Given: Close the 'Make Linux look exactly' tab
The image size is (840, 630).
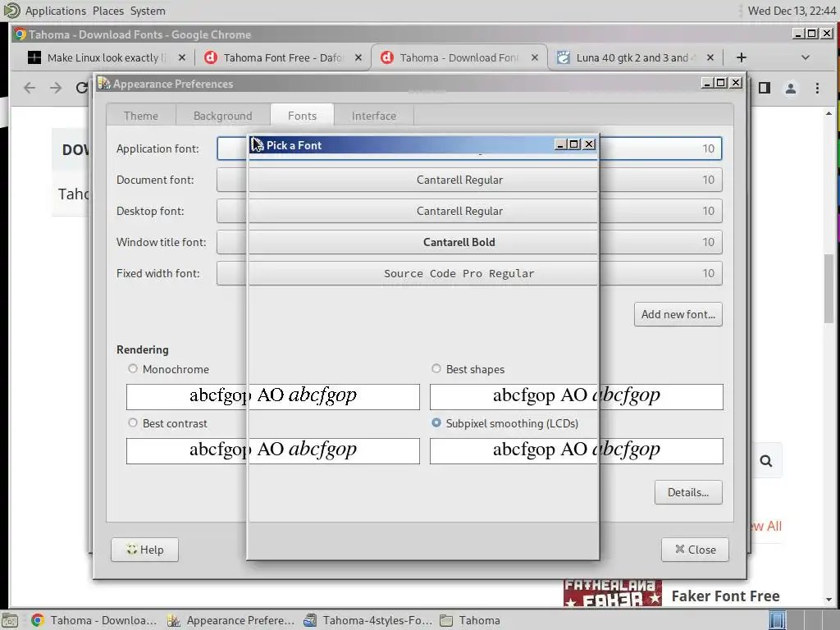Looking at the screenshot, I should pos(182,57).
